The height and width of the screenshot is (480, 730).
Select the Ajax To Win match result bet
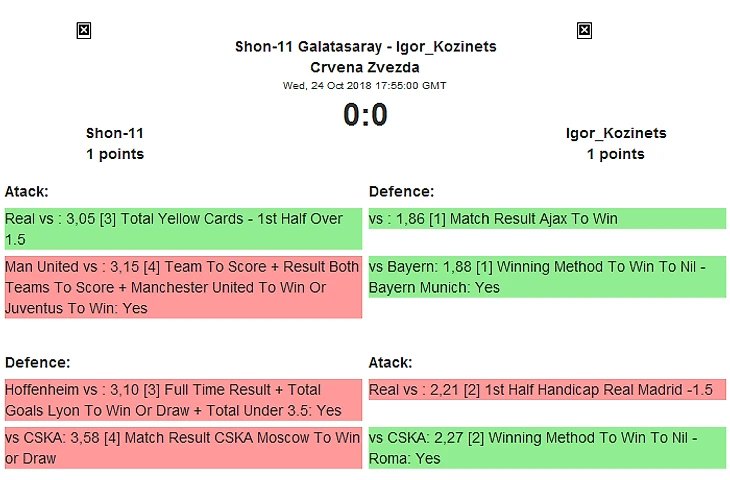(x=546, y=219)
